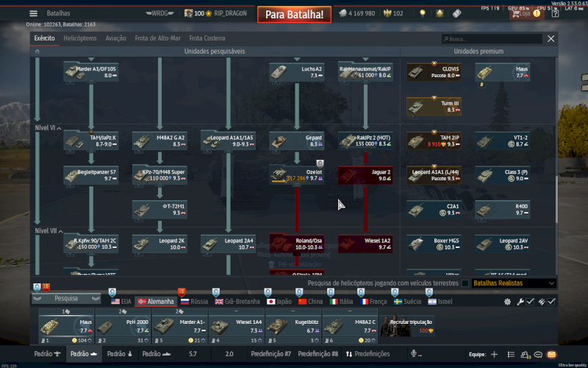Select the CLOVIS premium vehicle
This screenshot has width=588, height=368.
(434, 71)
